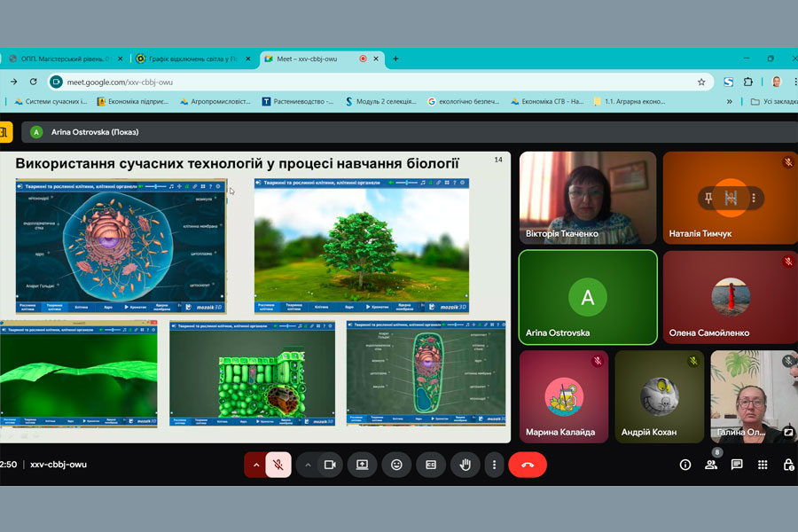Expand video settings chevron beside camera
The width and height of the screenshot is (798, 532).
pyautogui.click(x=308, y=465)
